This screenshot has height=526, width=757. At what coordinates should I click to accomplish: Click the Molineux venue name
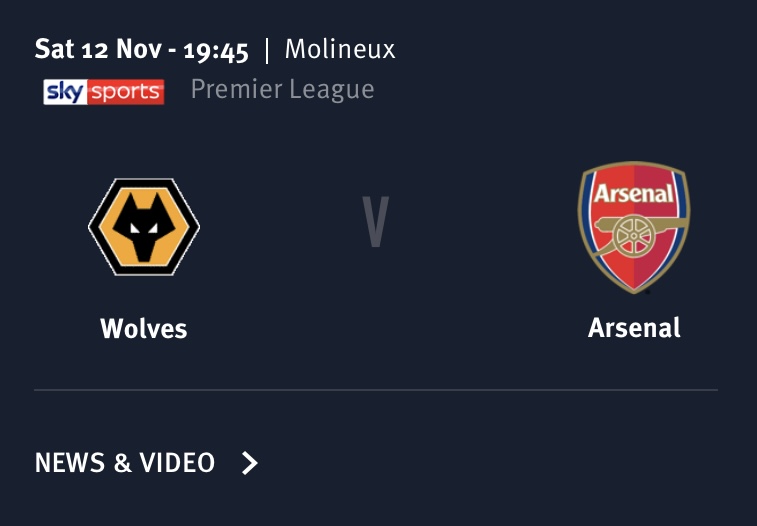[340, 49]
